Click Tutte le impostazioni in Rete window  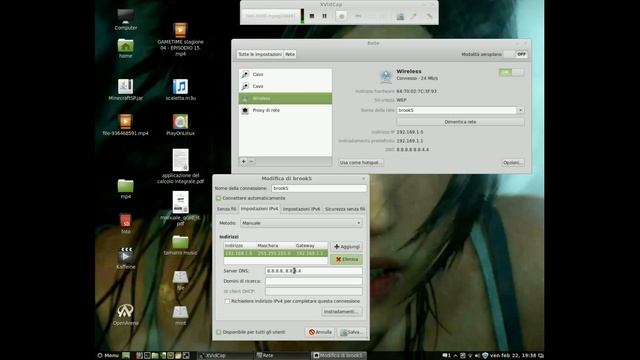coord(260,54)
